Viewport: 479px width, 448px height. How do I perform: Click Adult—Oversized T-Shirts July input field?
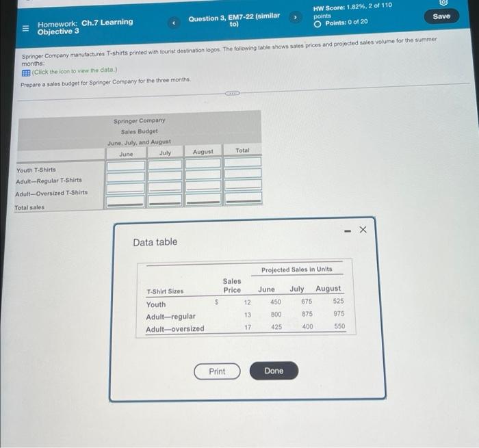165,187
